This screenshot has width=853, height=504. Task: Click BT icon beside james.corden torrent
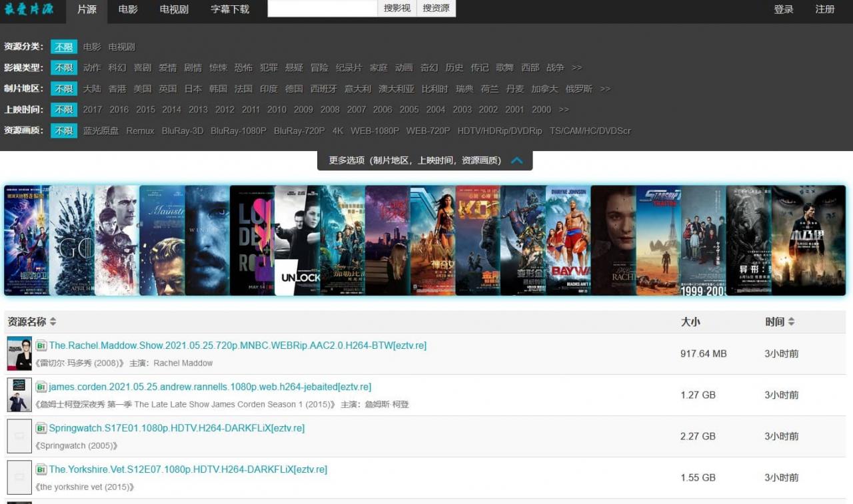41,387
